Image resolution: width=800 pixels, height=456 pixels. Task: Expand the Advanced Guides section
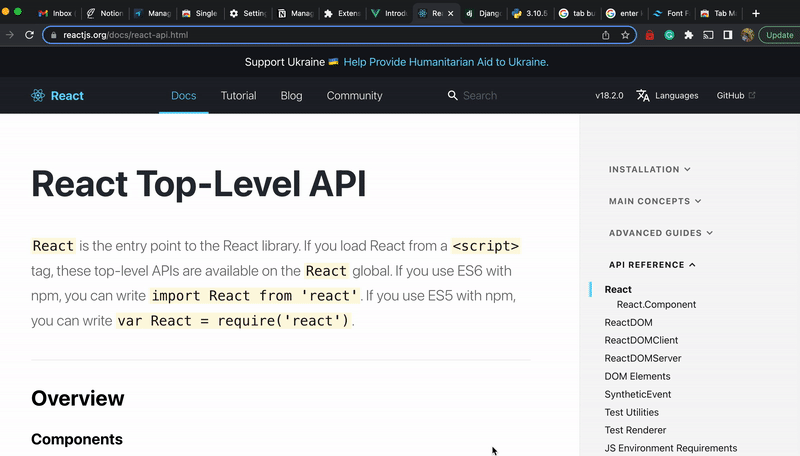(x=661, y=233)
